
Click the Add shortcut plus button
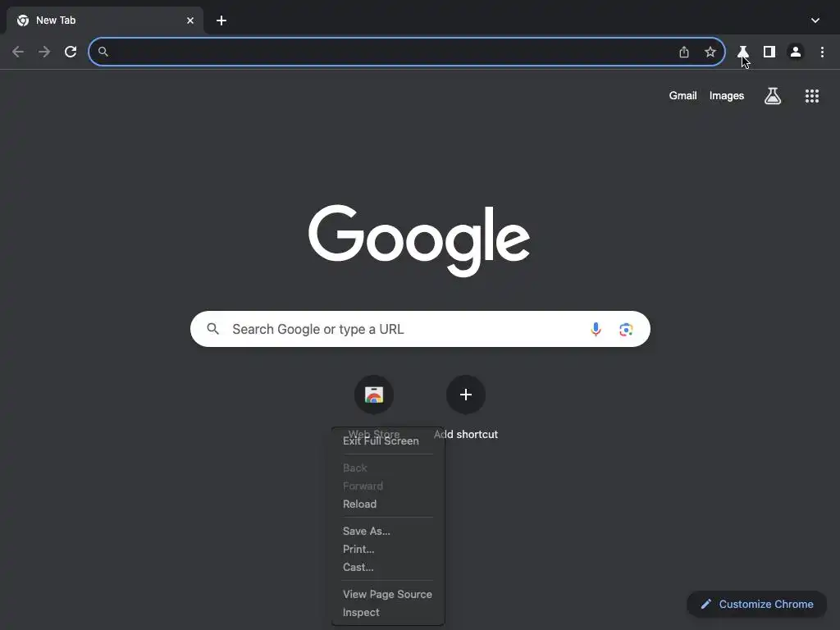[466, 395]
